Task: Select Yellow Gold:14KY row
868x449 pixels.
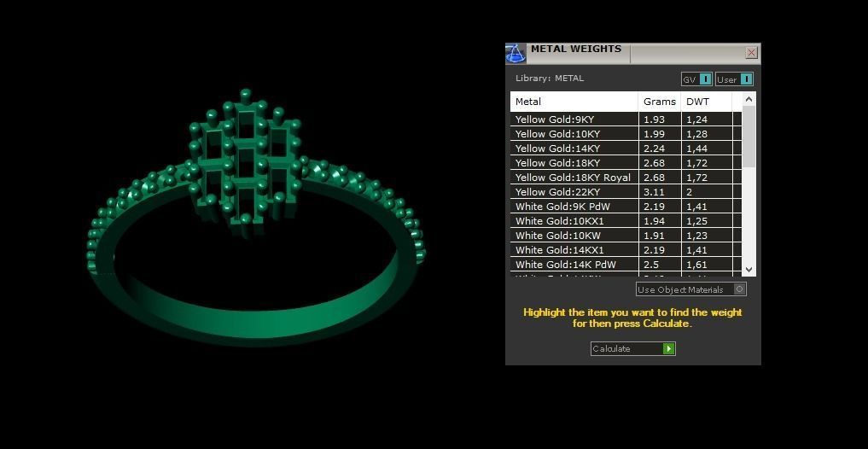Action: point(626,148)
